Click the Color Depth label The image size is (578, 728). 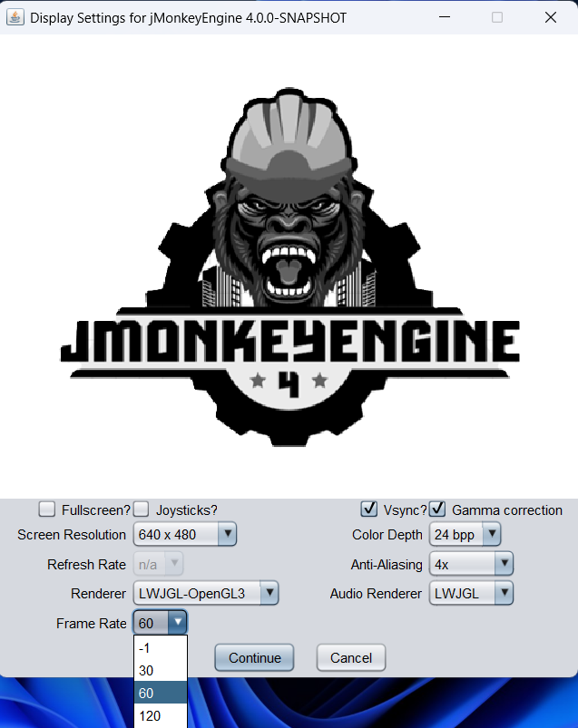coord(387,534)
